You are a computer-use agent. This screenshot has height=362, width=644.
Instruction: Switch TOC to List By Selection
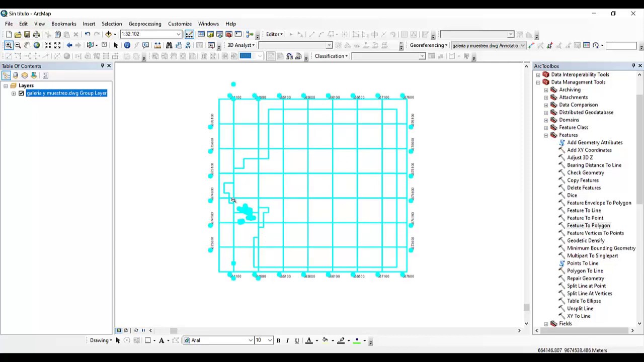point(34,75)
